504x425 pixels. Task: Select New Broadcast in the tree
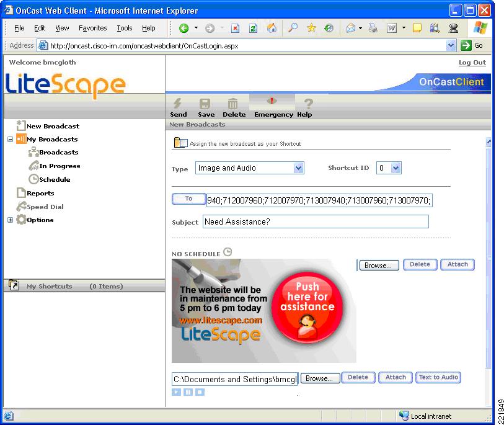53,126
